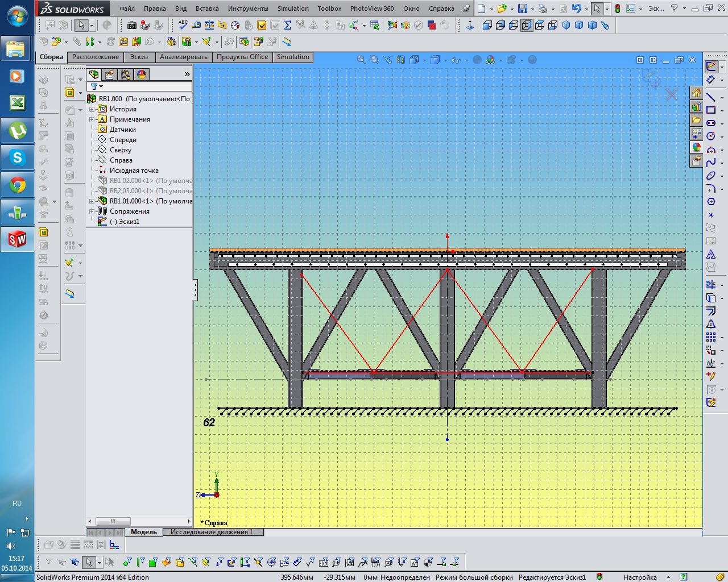Expand the История tree node
This screenshot has height=582, width=728.
click(x=92, y=109)
